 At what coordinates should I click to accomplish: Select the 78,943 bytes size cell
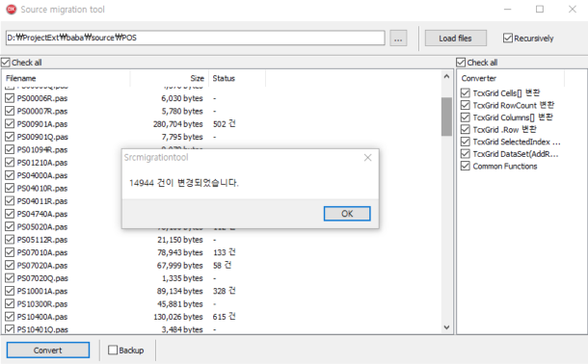[180, 252]
